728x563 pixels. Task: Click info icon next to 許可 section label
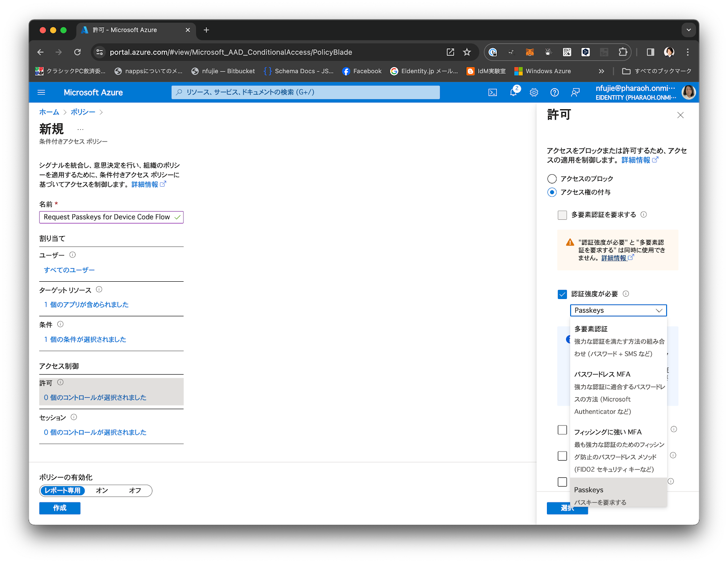(61, 382)
